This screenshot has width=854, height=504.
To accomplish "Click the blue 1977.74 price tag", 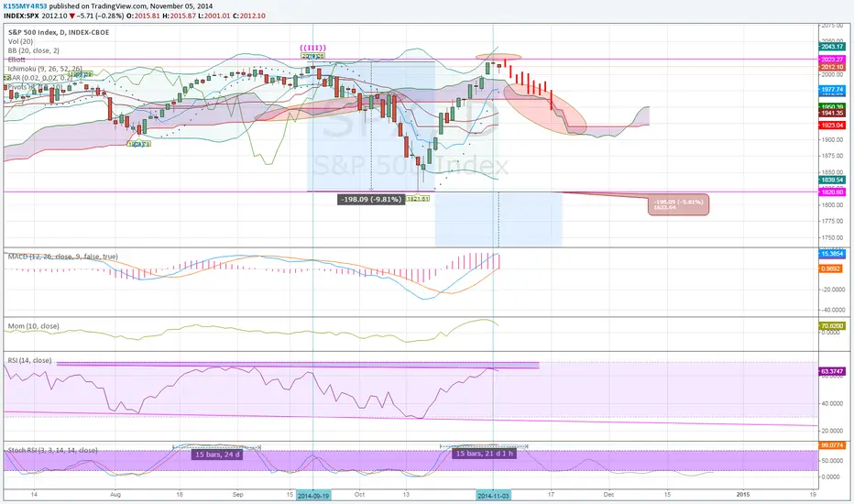I will pyautogui.click(x=832, y=90).
